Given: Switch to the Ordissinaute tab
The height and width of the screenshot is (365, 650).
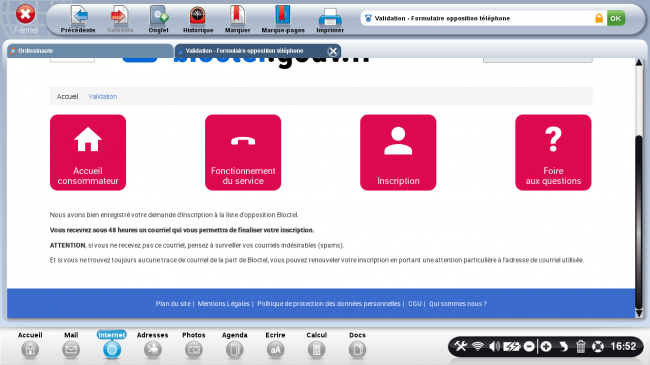Looking at the screenshot, I should pos(90,51).
